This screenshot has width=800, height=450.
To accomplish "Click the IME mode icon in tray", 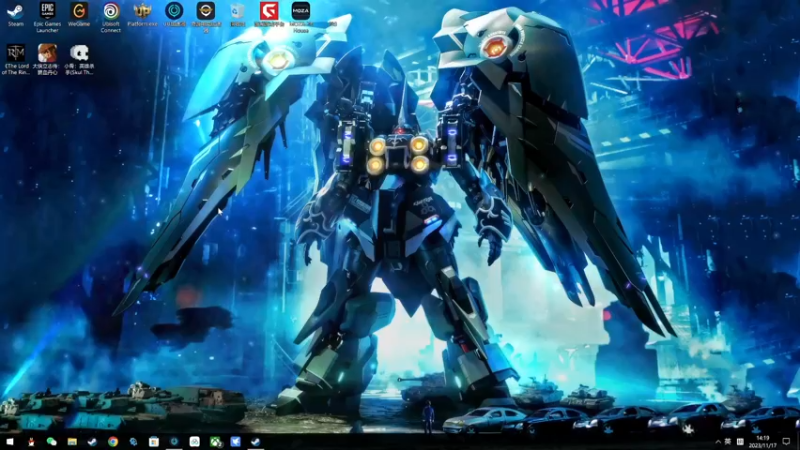I will pos(740,442).
